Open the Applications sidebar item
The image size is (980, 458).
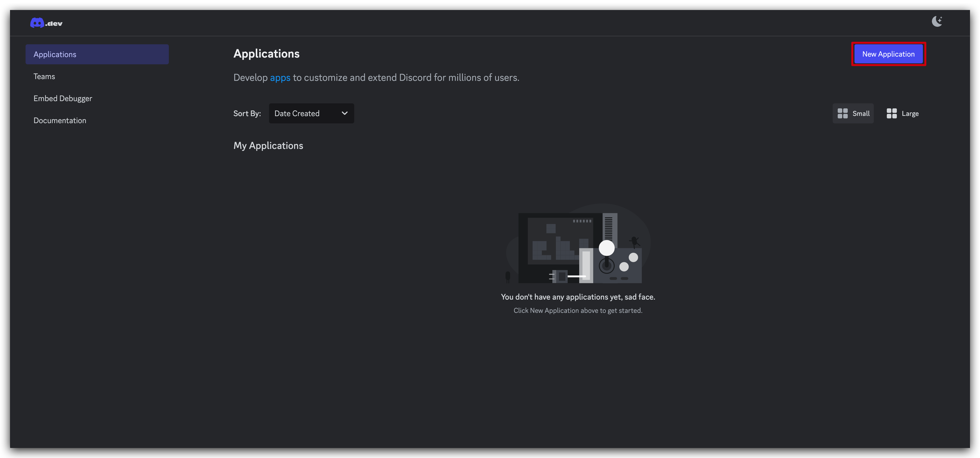pyautogui.click(x=97, y=54)
